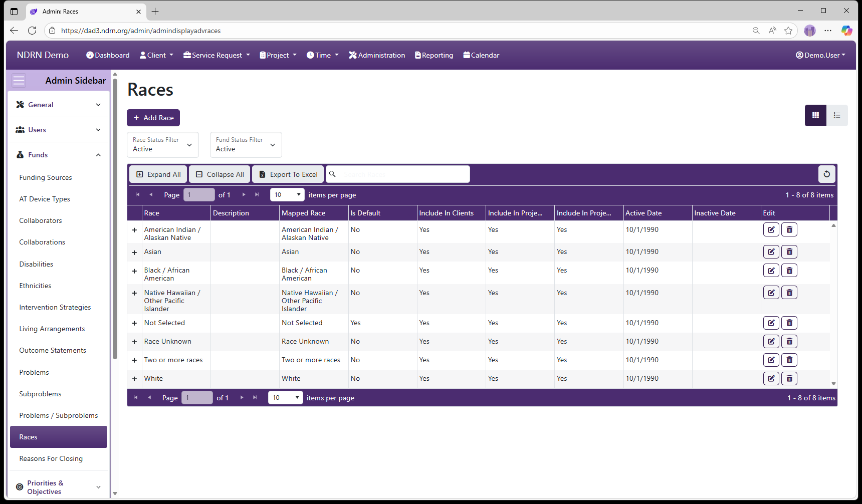
Task: Delete the Asian race row
Action: click(789, 251)
